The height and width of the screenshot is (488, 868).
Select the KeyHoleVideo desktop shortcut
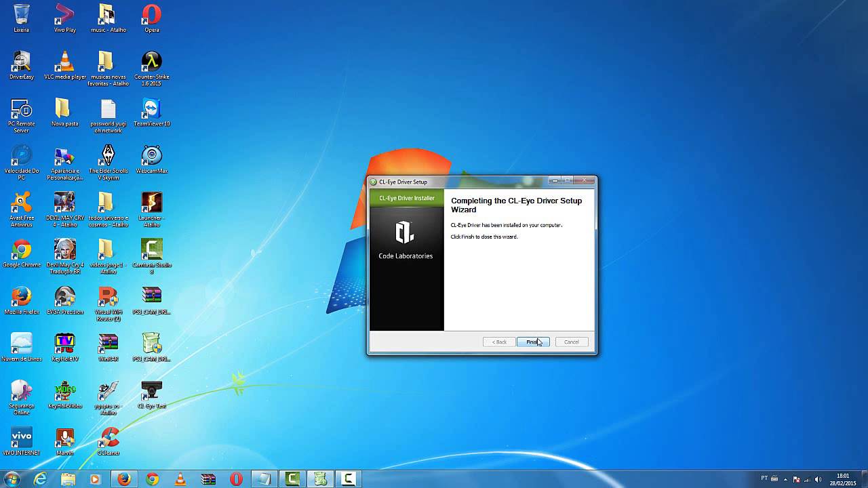(x=64, y=393)
